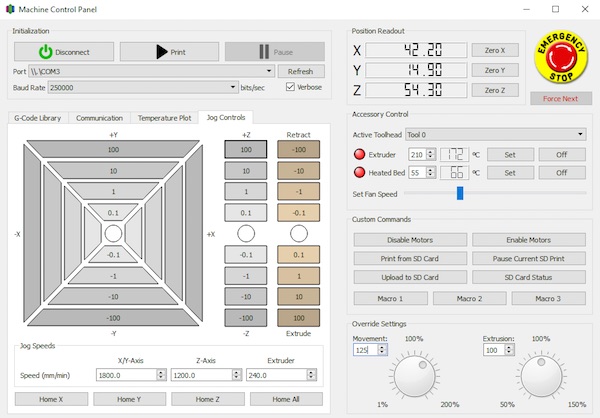Retract filament by -1
Viewport: 600px width, 418px height.
[298, 191]
